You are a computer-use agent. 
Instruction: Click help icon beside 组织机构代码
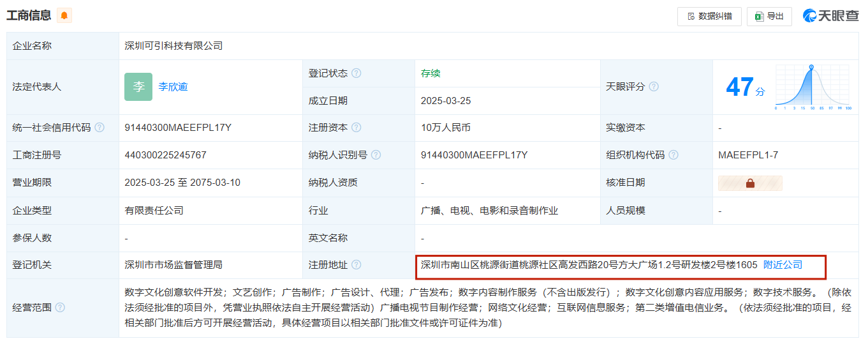673,155
